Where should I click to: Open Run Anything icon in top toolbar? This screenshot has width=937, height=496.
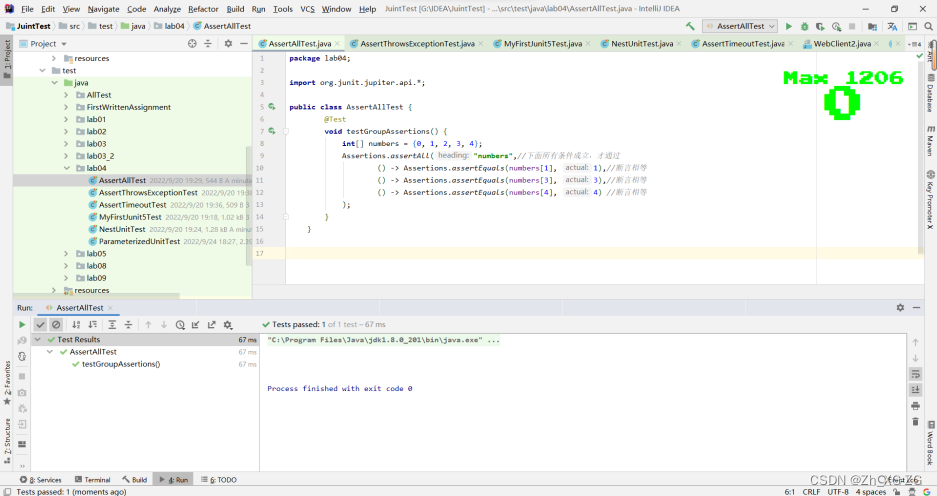pos(912,26)
